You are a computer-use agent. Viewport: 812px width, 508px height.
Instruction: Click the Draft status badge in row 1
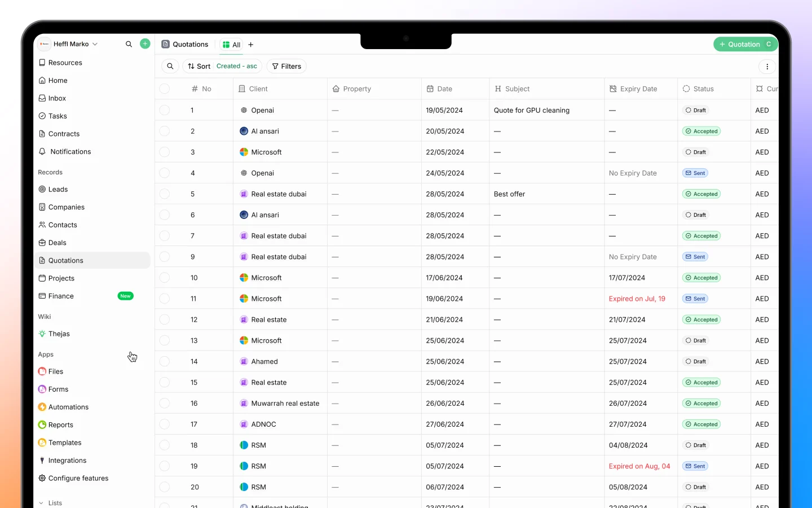coord(695,110)
